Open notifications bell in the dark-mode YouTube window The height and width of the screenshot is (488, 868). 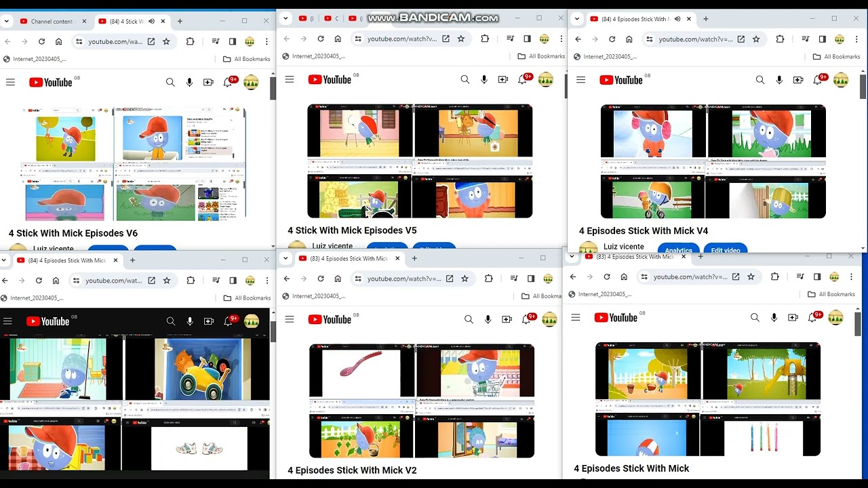click(x=229, y=321)
